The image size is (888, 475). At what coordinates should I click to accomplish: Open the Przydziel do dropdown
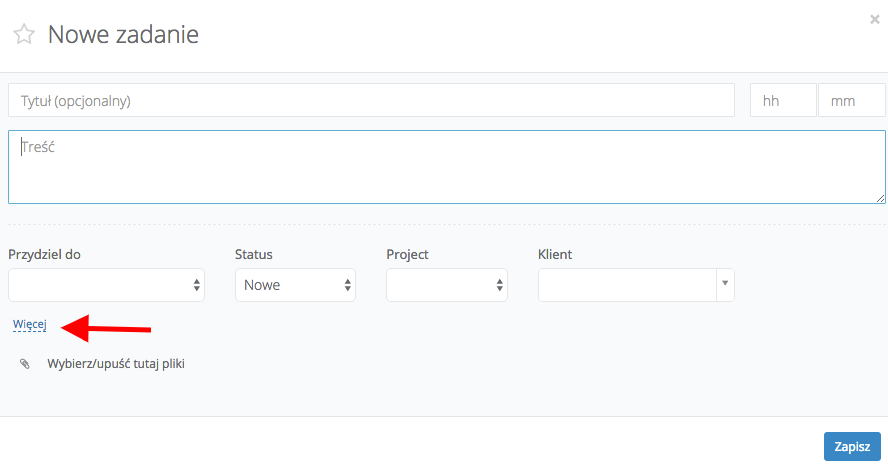[106, 285]
